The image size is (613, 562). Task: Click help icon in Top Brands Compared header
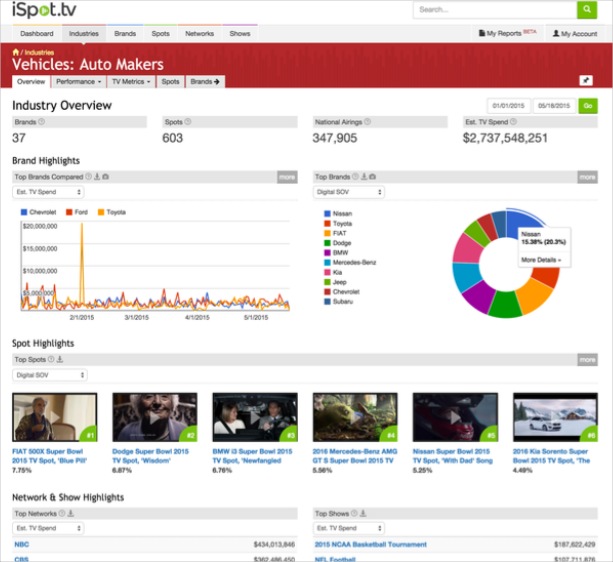click(89, 176)
